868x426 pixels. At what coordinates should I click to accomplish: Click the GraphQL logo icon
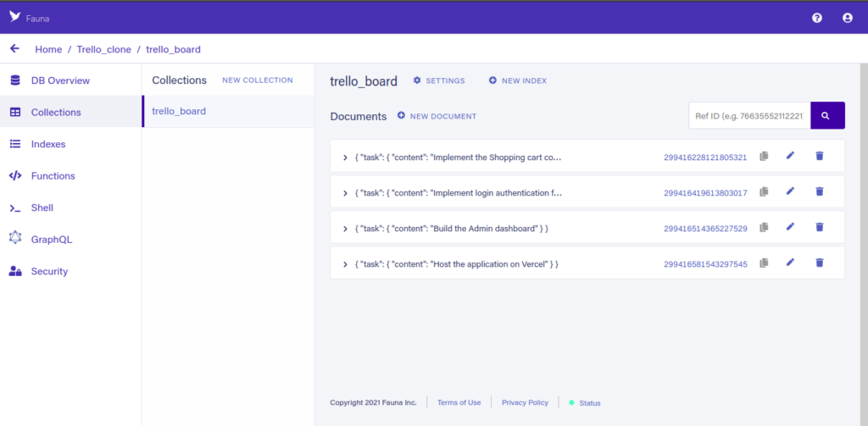15,239
